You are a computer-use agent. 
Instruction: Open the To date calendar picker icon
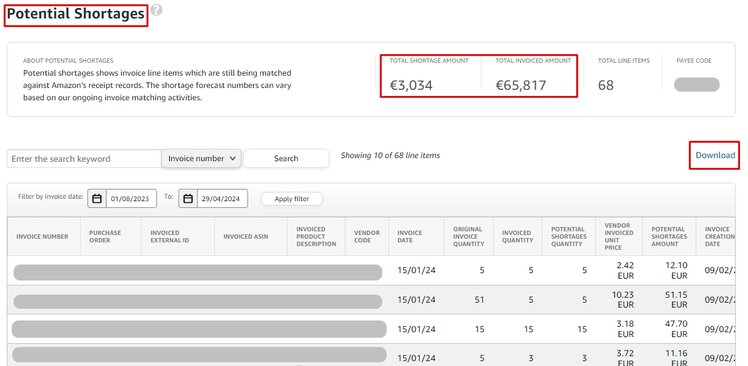pyautogui.click(x=188, y=199)
